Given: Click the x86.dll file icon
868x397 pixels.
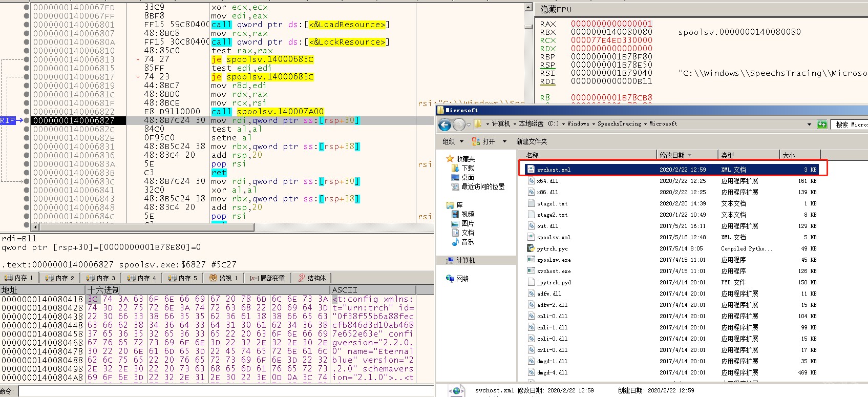Looking at the screenshot, I should point(531,192).
